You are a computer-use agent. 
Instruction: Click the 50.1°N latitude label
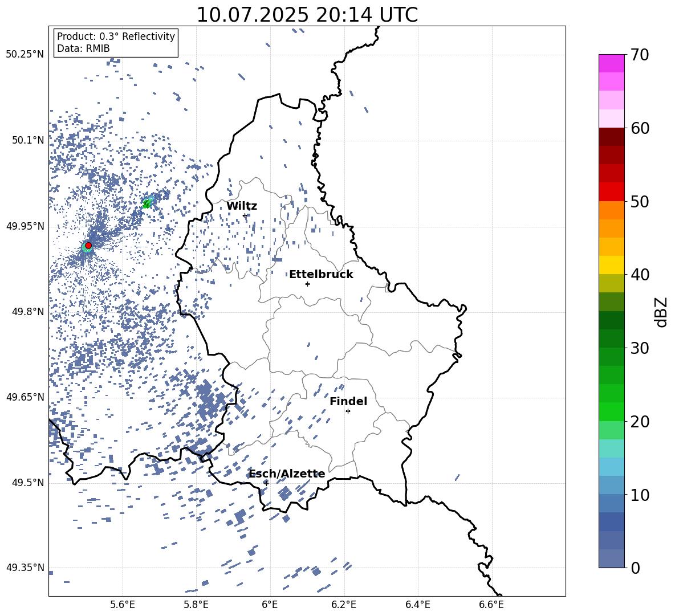(x=28, y=140)
